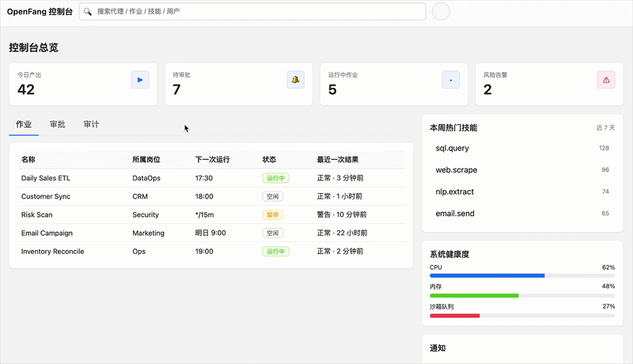
Task: Switch to the 审计 tab
Action: [91, 124]
